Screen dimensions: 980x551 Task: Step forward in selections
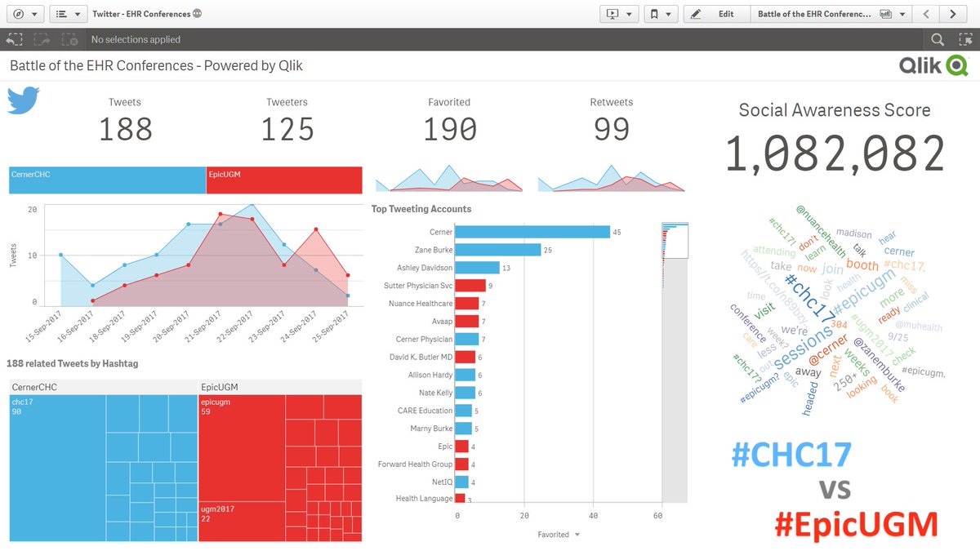coord(42,39)
